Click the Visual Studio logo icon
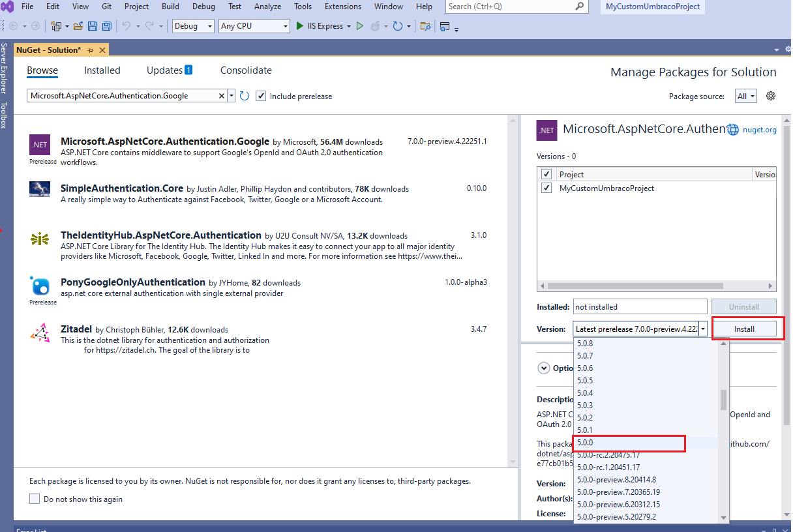This screenshot has height=532, width=793. tap(8, 7)
